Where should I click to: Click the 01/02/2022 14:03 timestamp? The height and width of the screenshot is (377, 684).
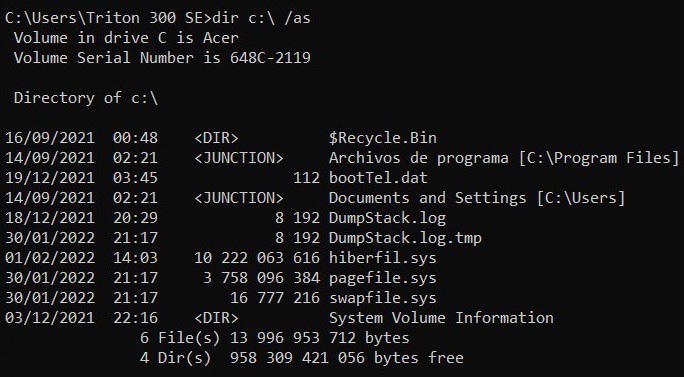click(82, 258)
